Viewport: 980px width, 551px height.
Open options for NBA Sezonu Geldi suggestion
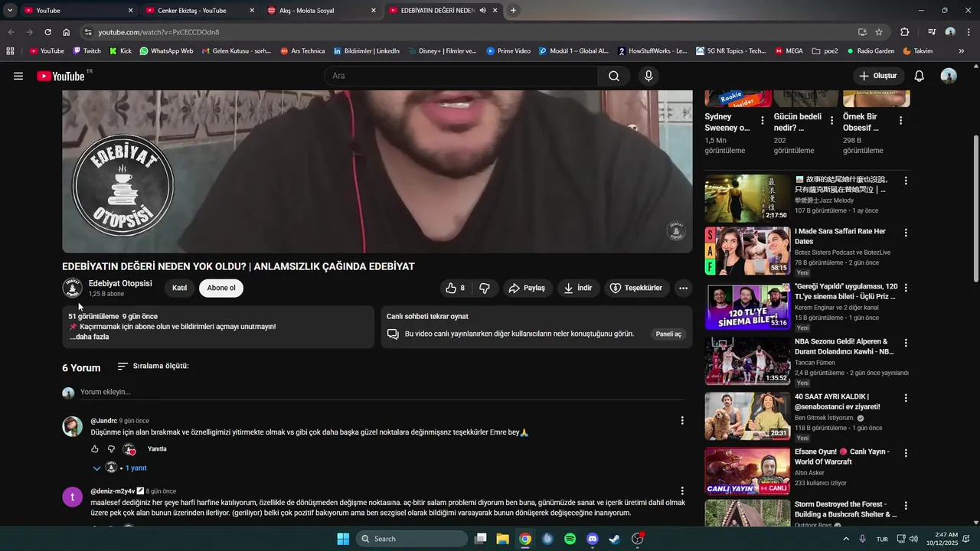coord(906,343)
